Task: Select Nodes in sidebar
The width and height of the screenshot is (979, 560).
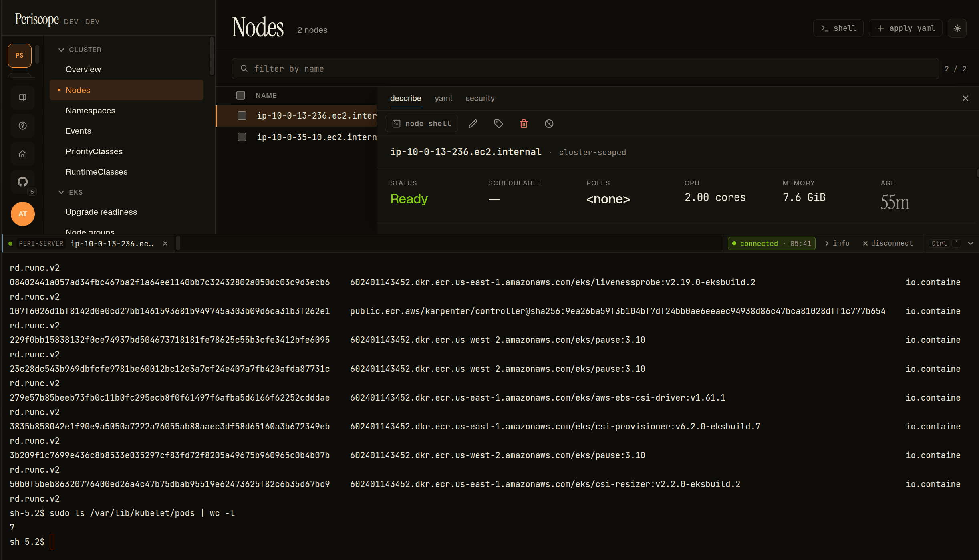Action: [127, 90]
